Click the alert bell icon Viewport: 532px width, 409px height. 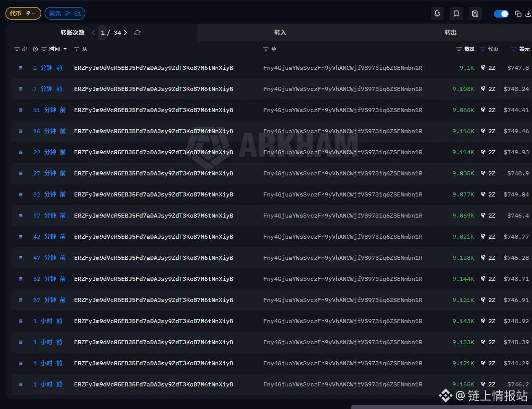(x=437, y=14)
